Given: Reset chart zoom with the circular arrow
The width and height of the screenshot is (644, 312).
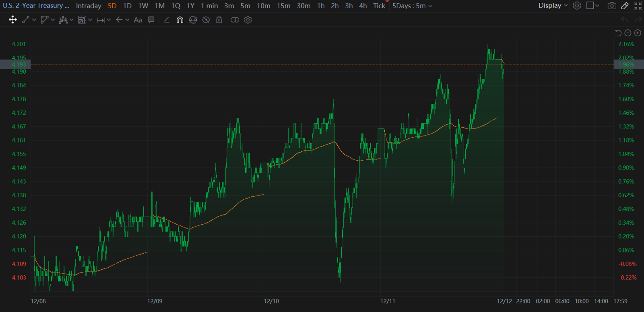Looking at the screenshot, I should tap(618, 33).
